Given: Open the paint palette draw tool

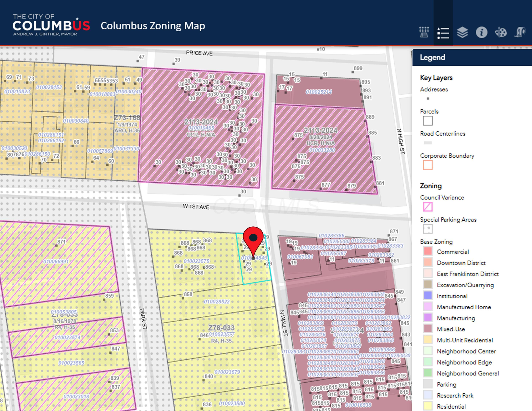Looking at the screenshot, I should click(501, 32).
